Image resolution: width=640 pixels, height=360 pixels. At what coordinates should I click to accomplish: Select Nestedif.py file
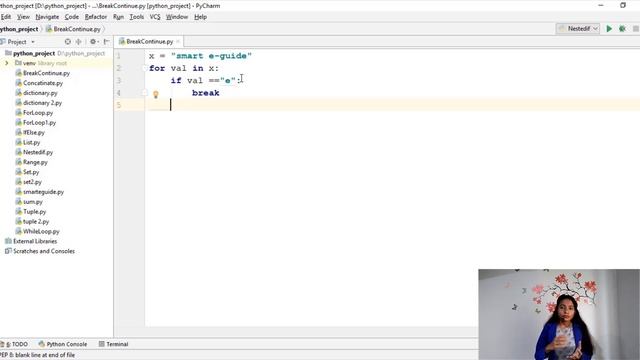point(38,152)
